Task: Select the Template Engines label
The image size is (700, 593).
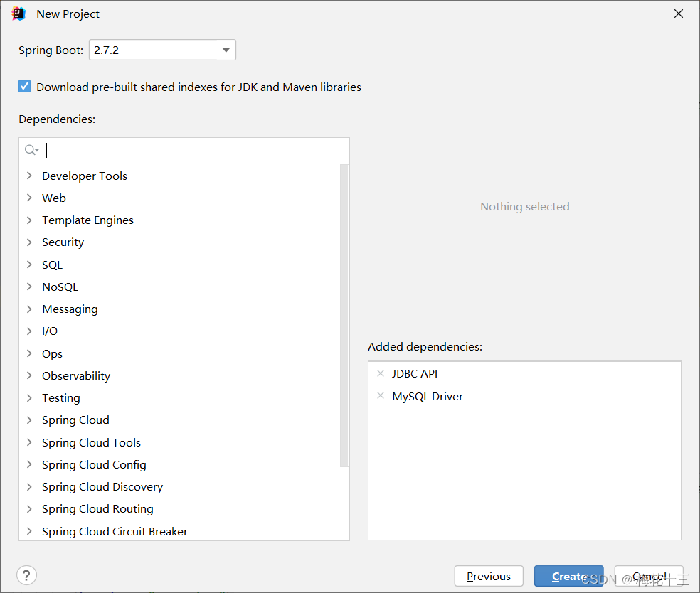Action: coord(87,220)
